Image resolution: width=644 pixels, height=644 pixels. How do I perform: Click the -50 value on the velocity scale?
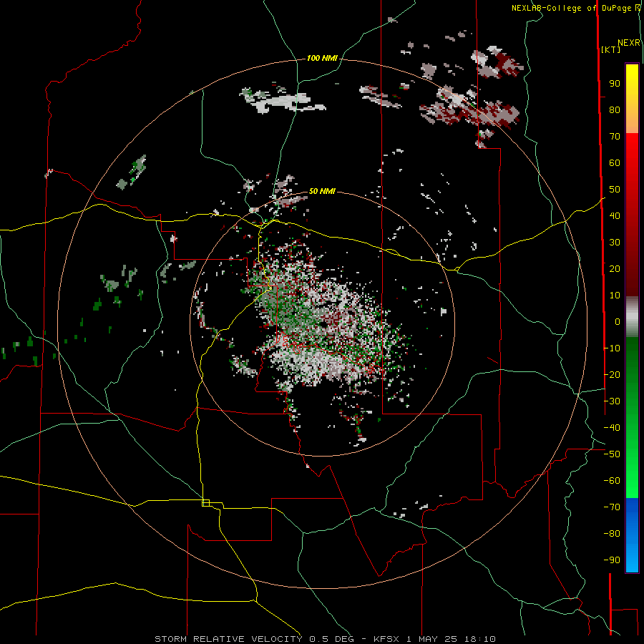(612, 454)
